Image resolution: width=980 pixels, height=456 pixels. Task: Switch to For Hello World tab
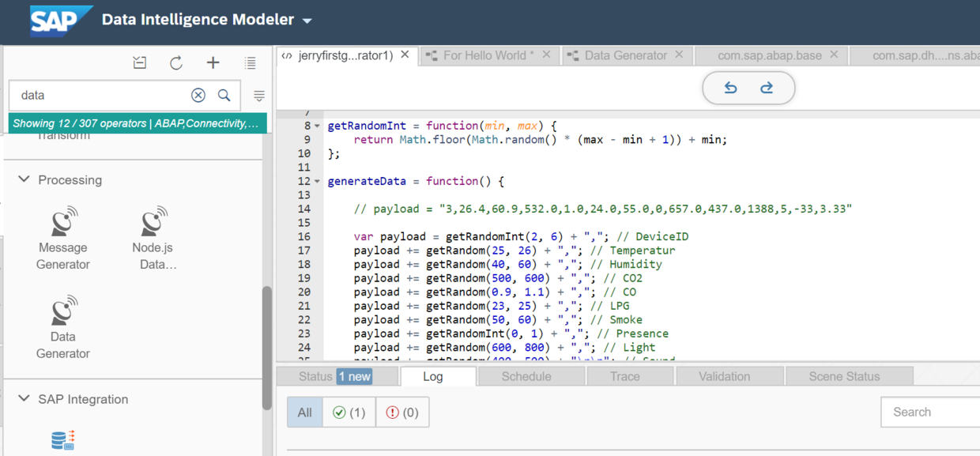488,55
